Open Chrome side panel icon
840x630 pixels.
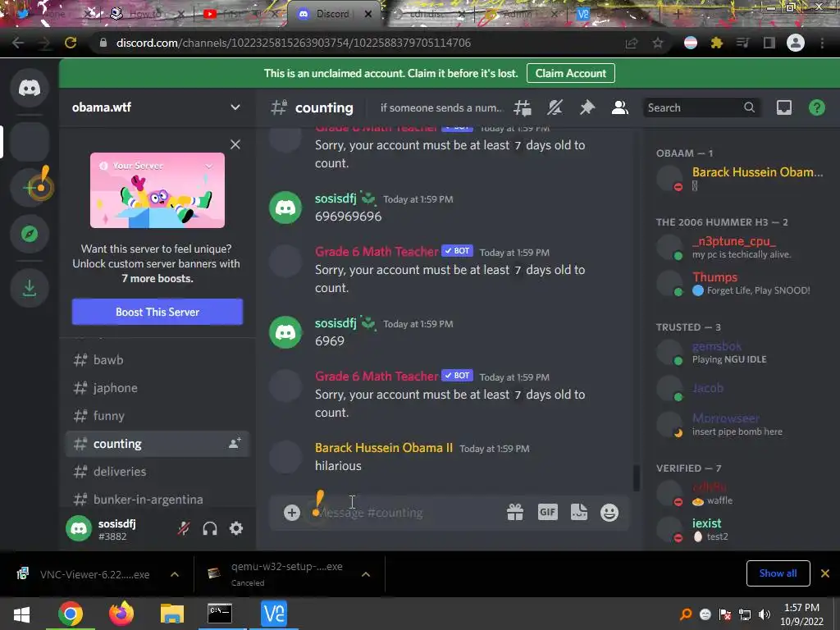click(x=769, y=43)
